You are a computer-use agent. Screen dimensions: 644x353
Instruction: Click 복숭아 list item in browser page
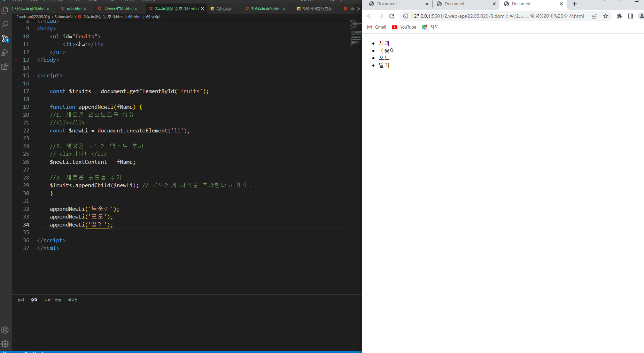click(x=387, y=51)
